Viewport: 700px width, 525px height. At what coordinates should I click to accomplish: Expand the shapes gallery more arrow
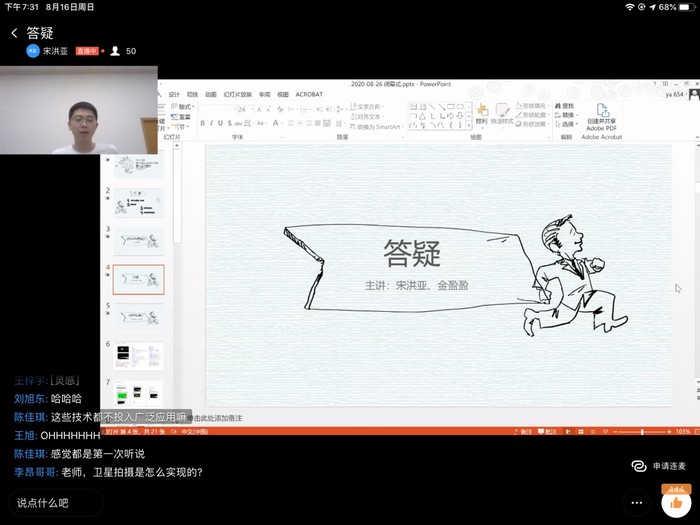(x=469, y=126)
